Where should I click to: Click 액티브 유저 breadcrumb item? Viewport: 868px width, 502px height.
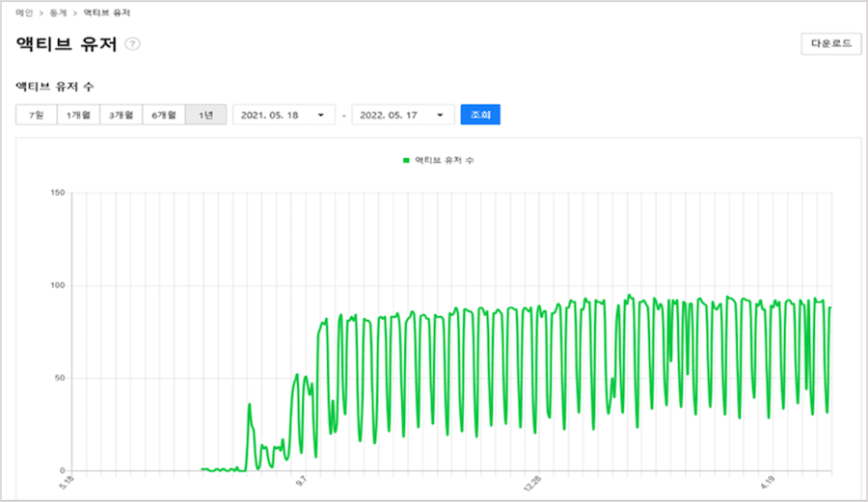click(x=107, y=13)
